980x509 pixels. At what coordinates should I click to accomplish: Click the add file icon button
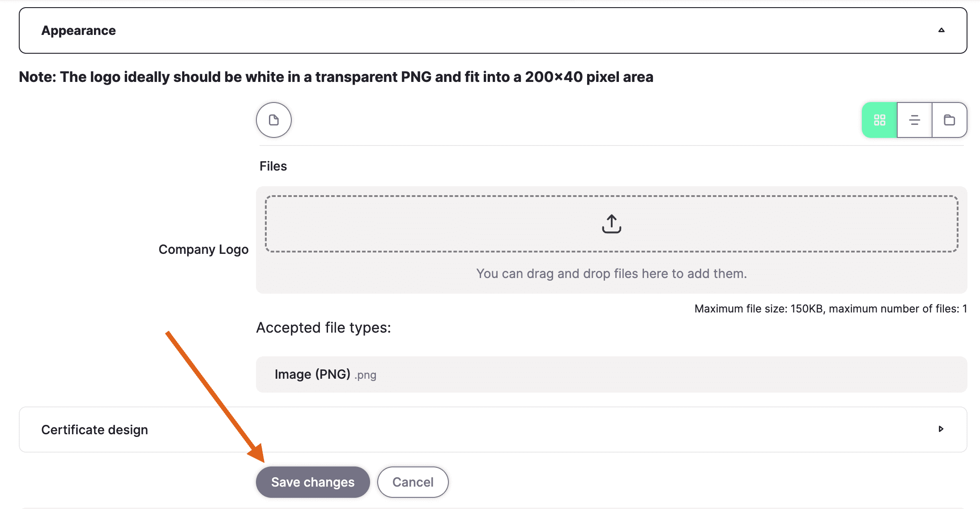273,120
